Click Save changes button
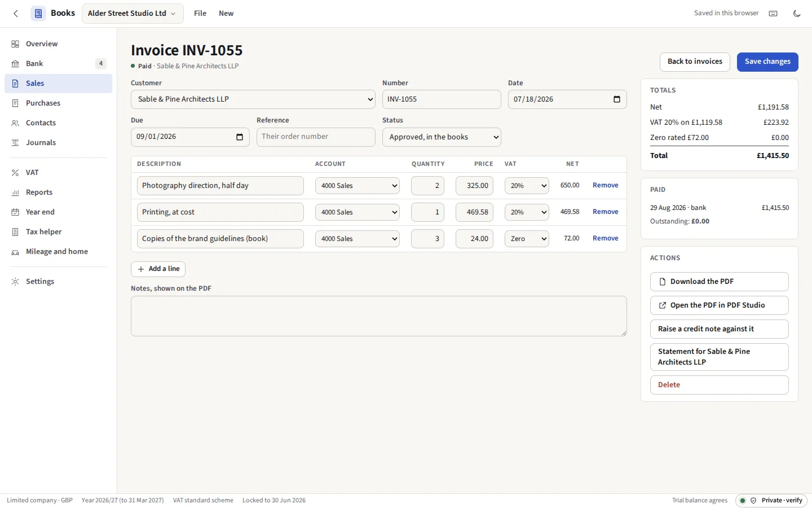Screen dimensions: 812x508 767,62
